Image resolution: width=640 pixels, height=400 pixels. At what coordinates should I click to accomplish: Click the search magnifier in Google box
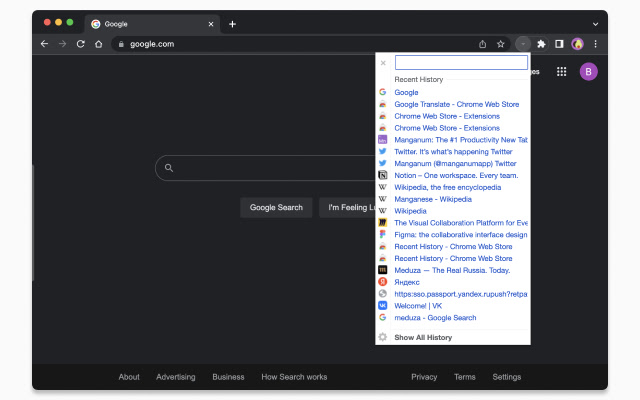pos(169,168)
